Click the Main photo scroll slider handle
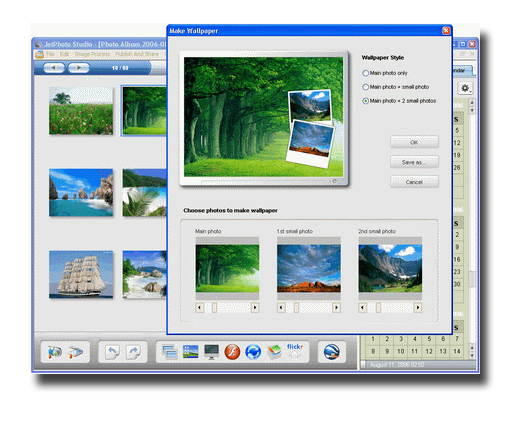 214,307
